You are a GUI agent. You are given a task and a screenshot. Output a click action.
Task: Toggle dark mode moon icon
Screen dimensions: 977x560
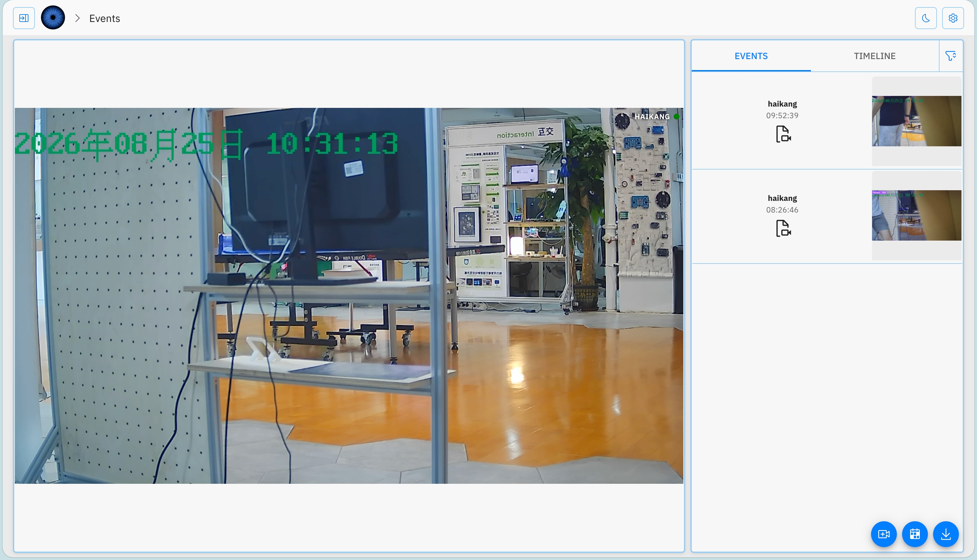(x=926, y=18)
